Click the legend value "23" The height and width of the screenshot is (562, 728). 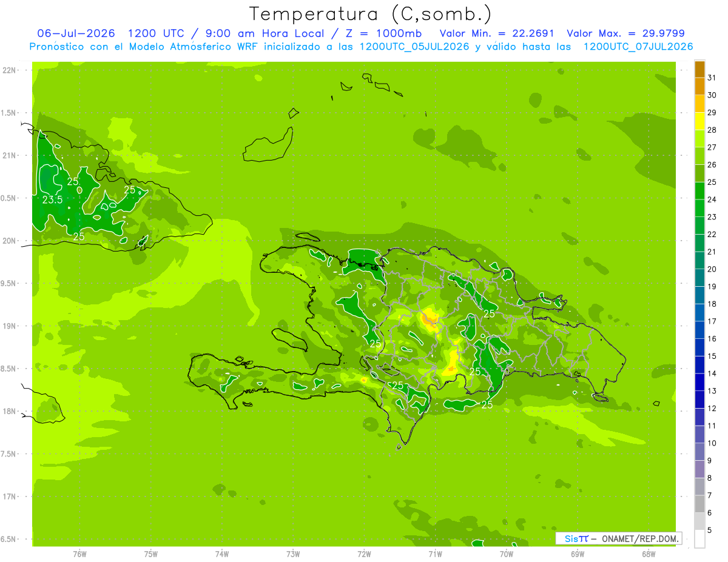pos(712,217)
